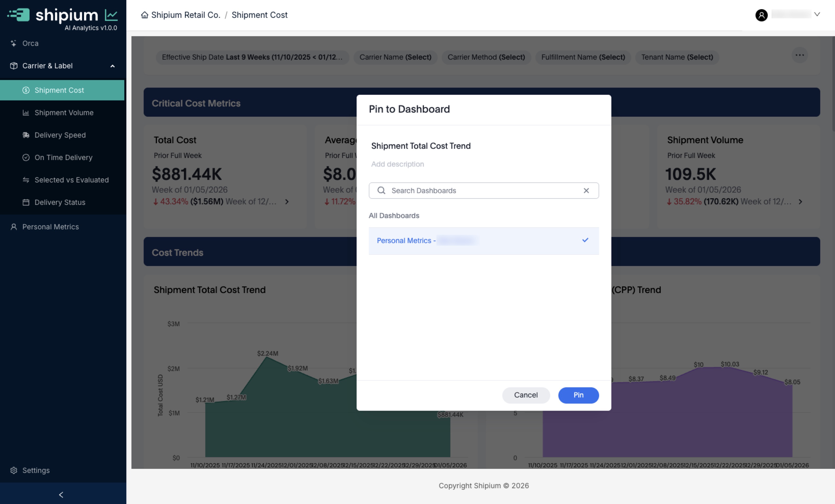Click the On Time Delivery checkmark icon
Viewport: 835px width, 504px height.
click(26, 157)
